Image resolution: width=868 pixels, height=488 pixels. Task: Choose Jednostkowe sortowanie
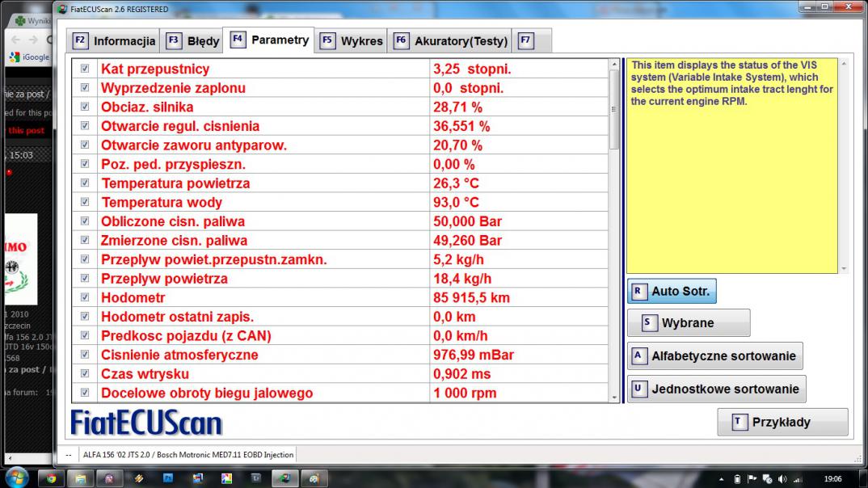[717, 389]
